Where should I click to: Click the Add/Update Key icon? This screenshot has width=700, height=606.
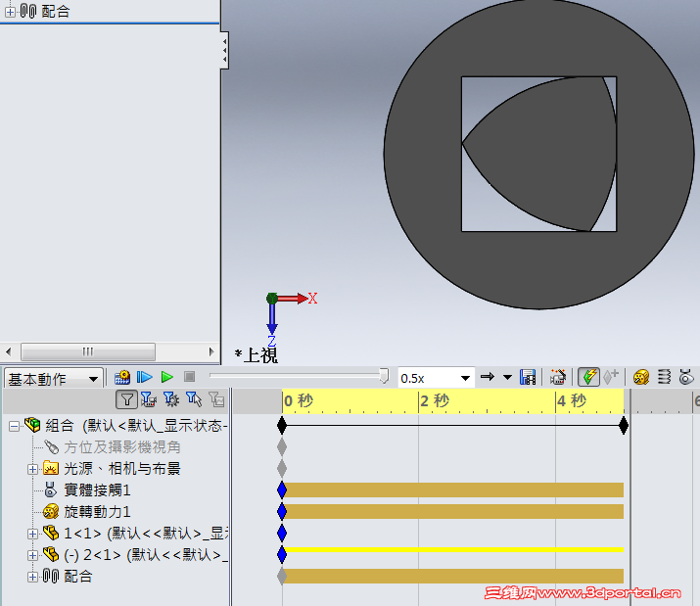[x=611, y=377]
